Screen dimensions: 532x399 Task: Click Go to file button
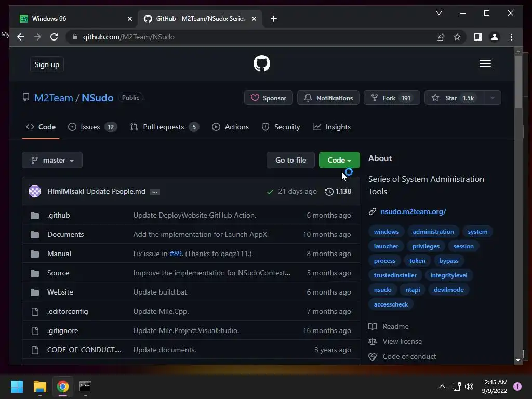point(291,160)
